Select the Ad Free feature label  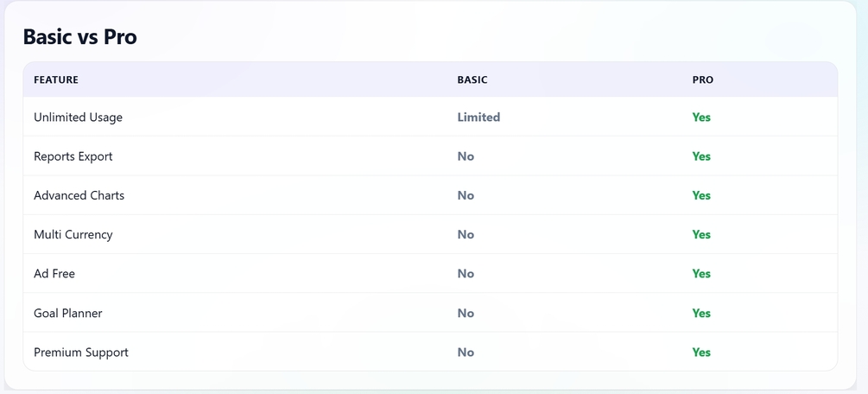coord(54,274)
